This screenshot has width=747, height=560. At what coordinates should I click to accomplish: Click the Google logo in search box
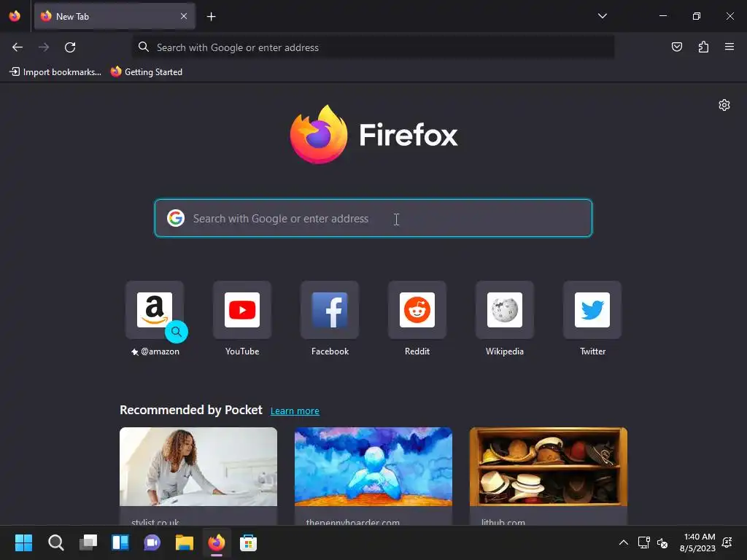(176, 218)
